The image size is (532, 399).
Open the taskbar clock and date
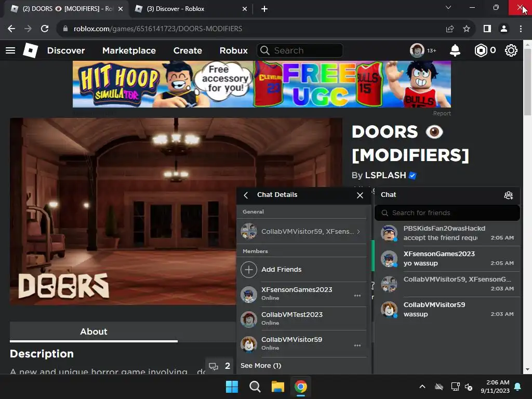point(495,387)
